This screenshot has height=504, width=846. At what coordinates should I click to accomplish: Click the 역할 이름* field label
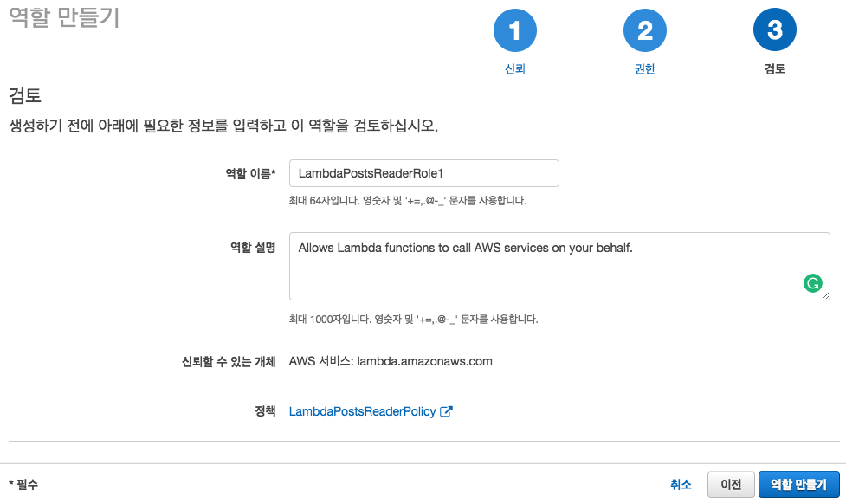[x=250, y=174]
